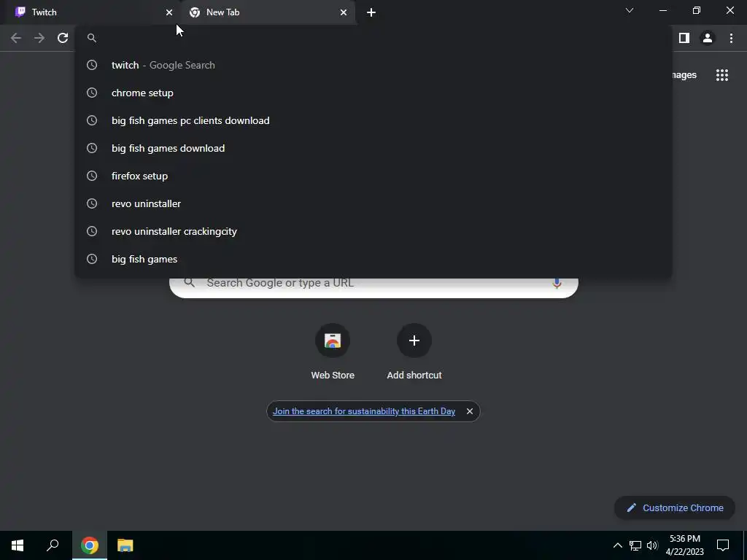Toggle the Chrome side panel

[x=684, y=38]
